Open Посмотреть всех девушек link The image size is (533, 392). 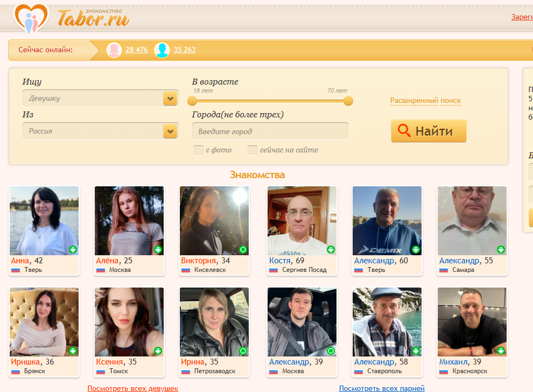click(132, 388)
